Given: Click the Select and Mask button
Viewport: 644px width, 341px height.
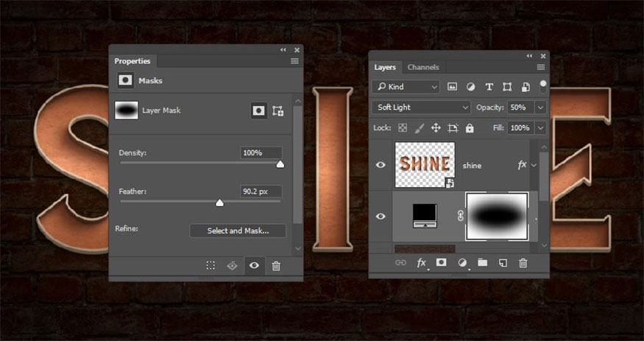Looking at the screenshot, I should [x=237, y=231].
